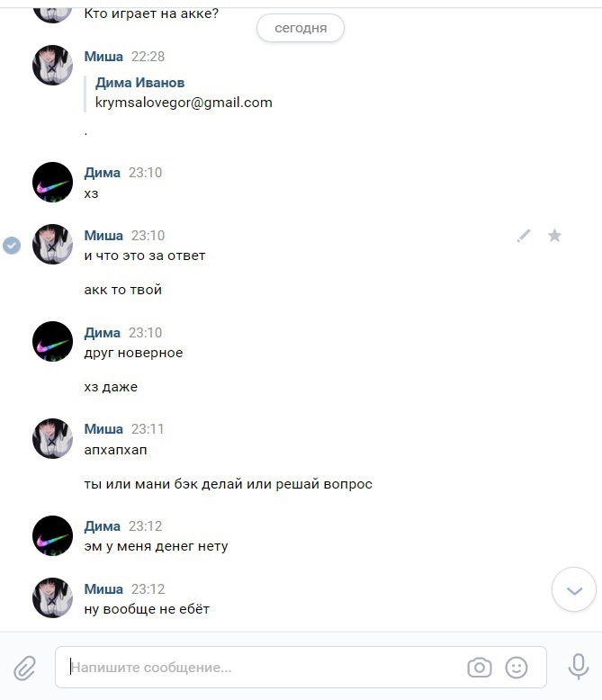Open Дима's avatar by друг новерное message

click(x=53, y=342)
